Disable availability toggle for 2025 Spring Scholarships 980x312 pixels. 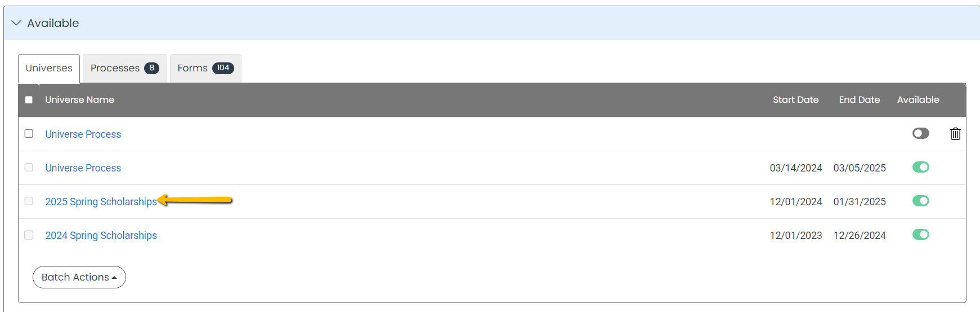921,201
